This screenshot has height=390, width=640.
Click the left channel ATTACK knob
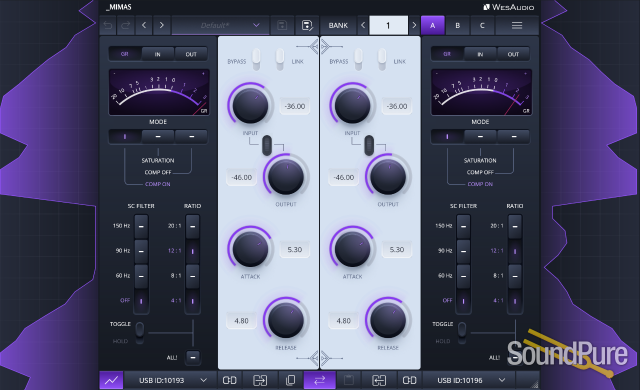point(250,248)
